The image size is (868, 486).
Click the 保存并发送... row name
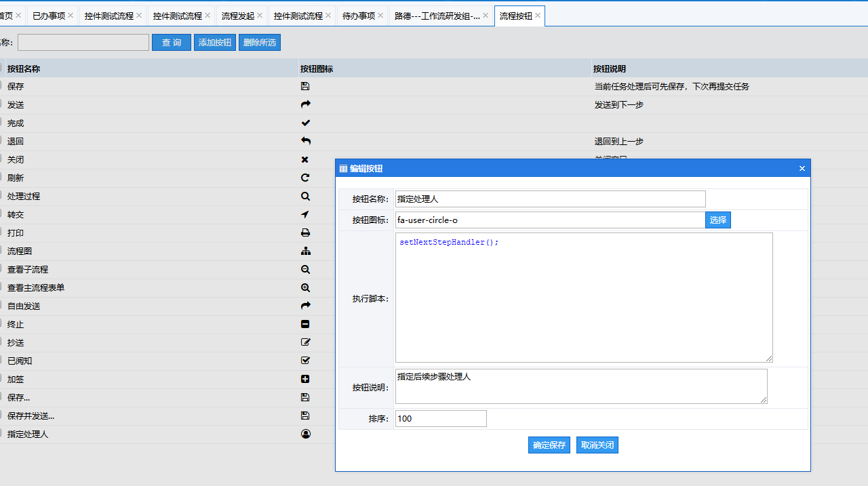tap(31, 416)
